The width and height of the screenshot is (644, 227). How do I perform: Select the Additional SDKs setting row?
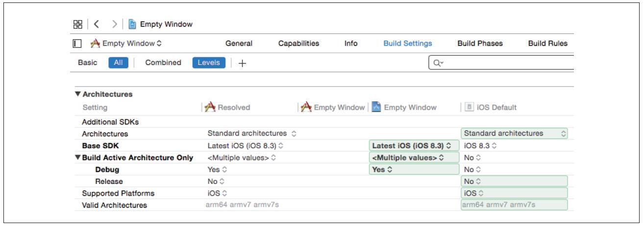pyautogui.click(x=324, y=122)
